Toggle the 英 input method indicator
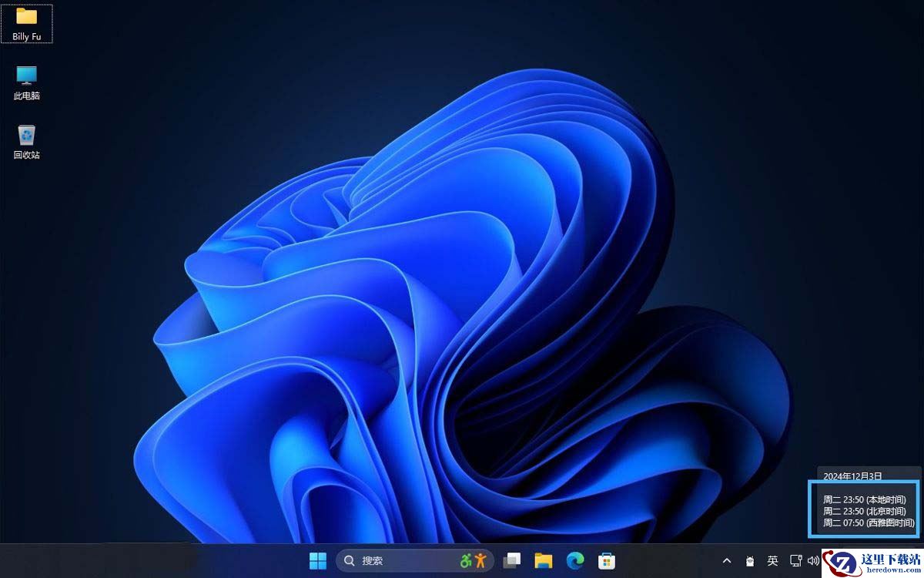The height and width of the screenshot is (578, 924). pyautogui.click(x=773, y=561)
